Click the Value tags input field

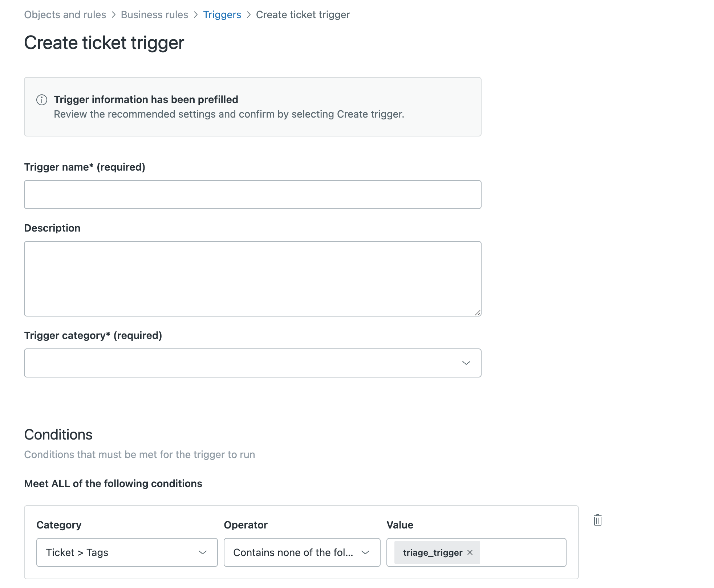tap(522, 552)
